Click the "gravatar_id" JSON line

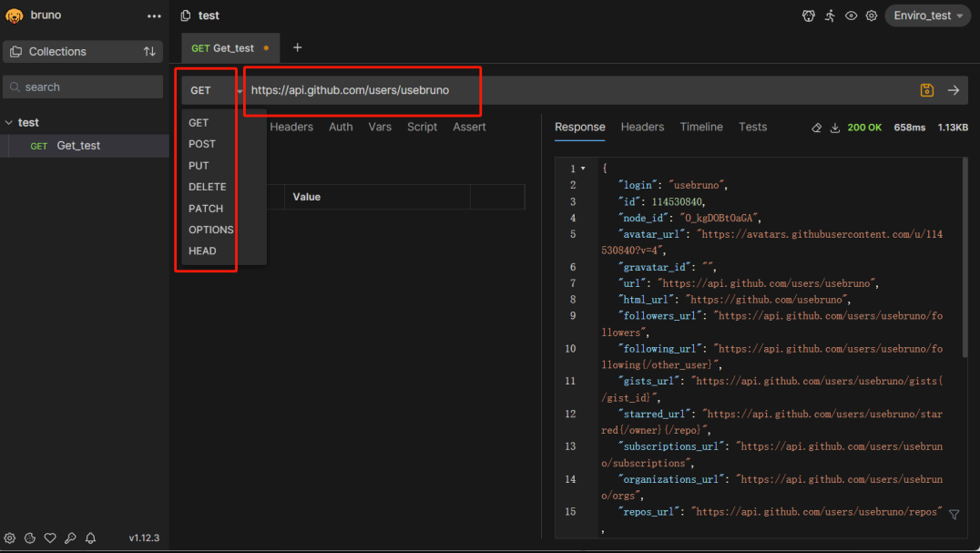[668, 267]
